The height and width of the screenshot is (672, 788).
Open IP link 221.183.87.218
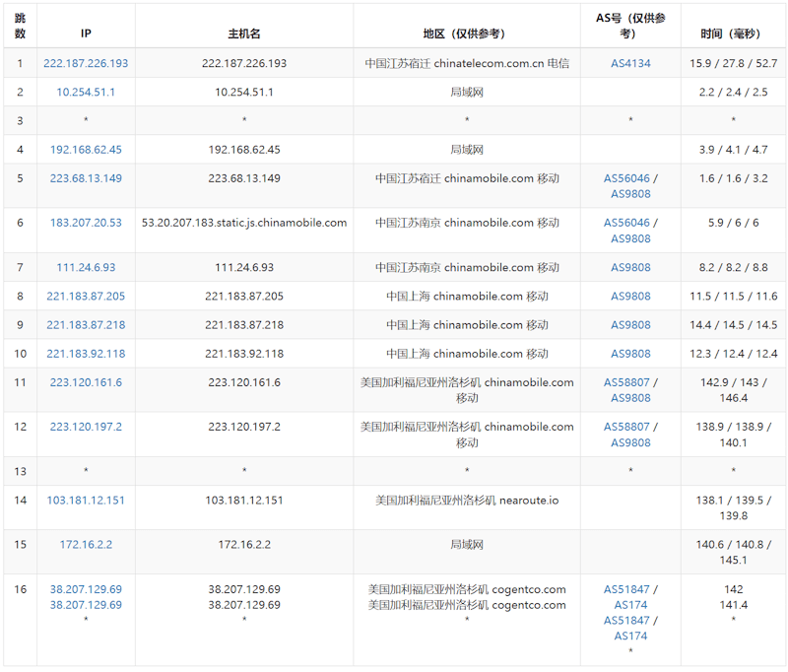click(86, 325)
